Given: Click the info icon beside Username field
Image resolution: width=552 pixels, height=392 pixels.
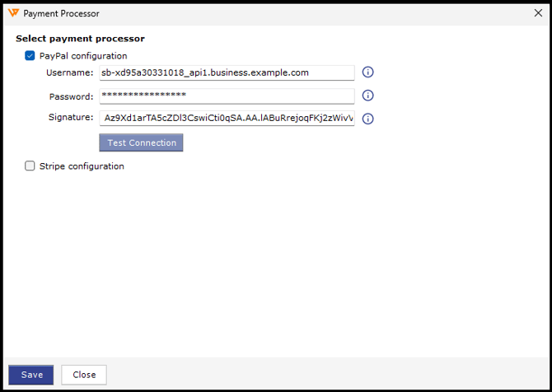Looking at the screenshot, I should (368, 72).
